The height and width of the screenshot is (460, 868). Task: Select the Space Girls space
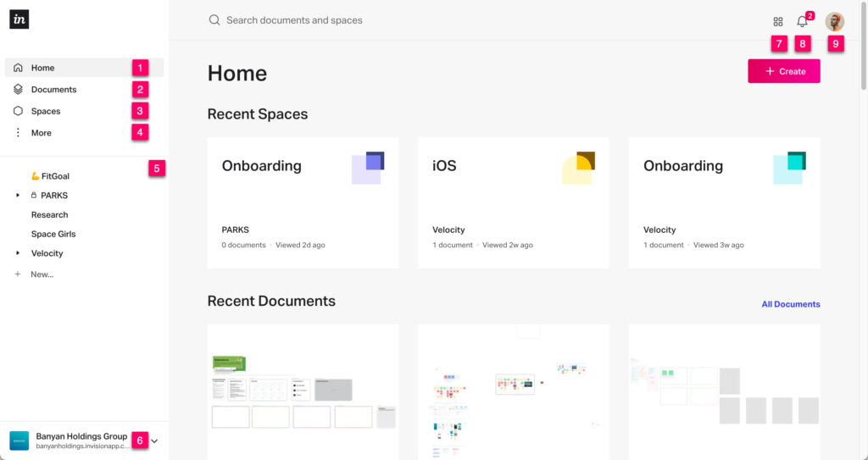pyautogui.click(x=53, y=234)
